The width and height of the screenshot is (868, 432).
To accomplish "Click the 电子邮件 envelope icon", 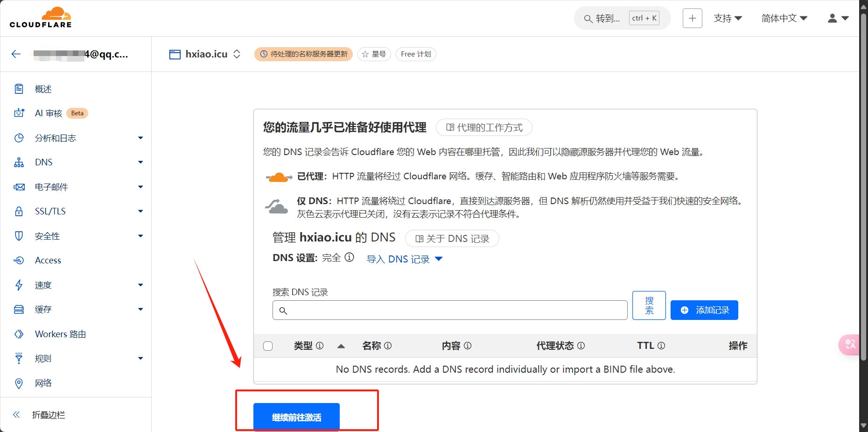I will [x=19, y=187].
